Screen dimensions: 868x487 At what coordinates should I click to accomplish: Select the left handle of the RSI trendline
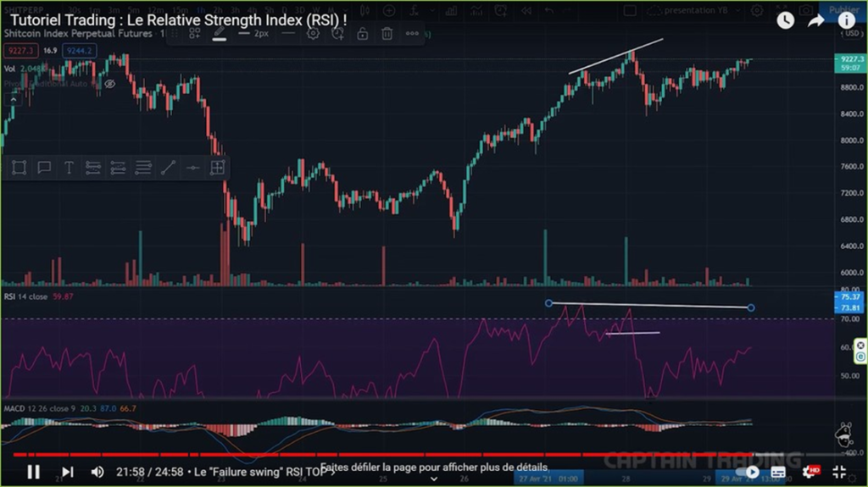548,303
